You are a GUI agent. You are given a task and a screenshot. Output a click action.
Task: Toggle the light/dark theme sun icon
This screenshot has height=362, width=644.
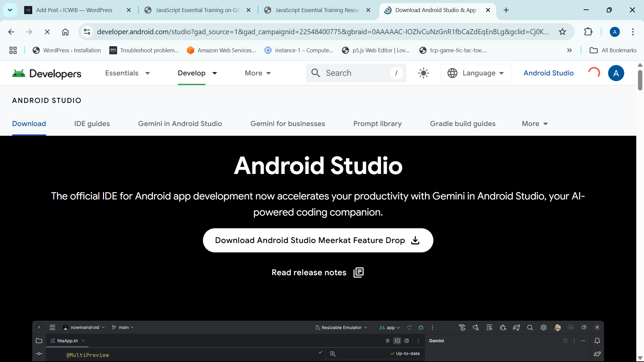click(x=424, y=73)
